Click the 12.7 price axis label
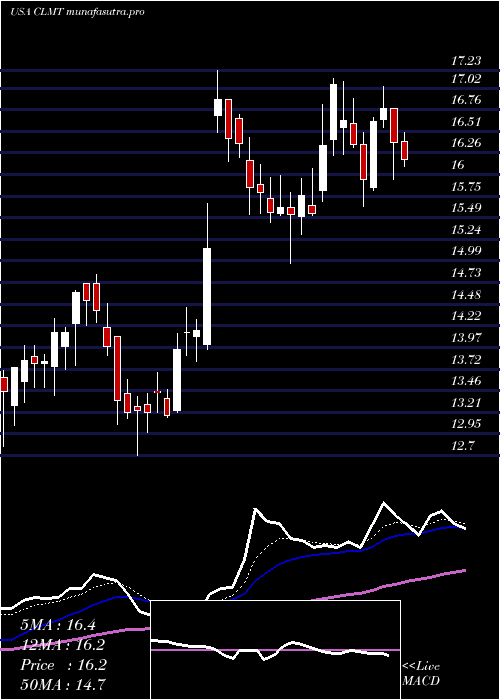The width and height of the screenshot is (500, 700). pos(463,446)
